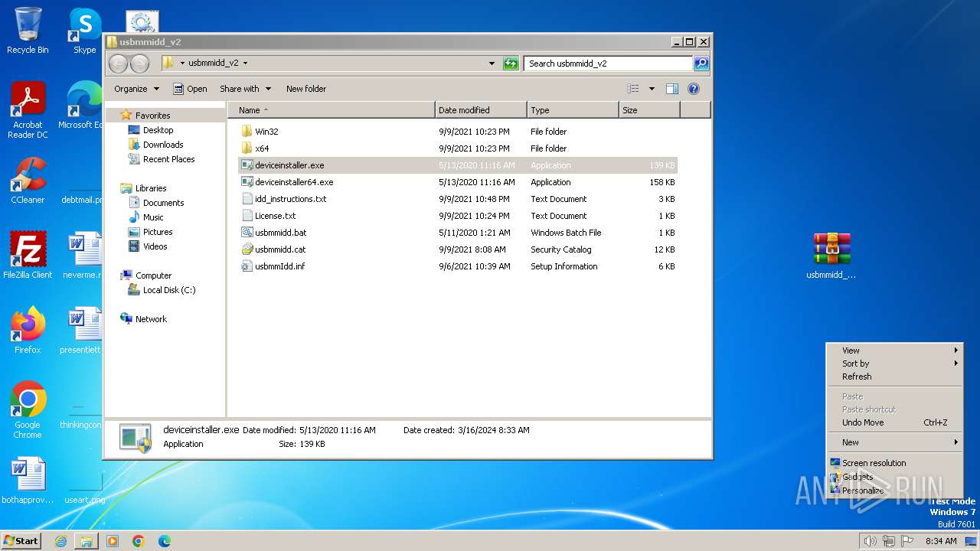Viewport: 980px width, 551px height.
Task: Open Firefox desktop shortcut
Action: click(x=28, y=330)
